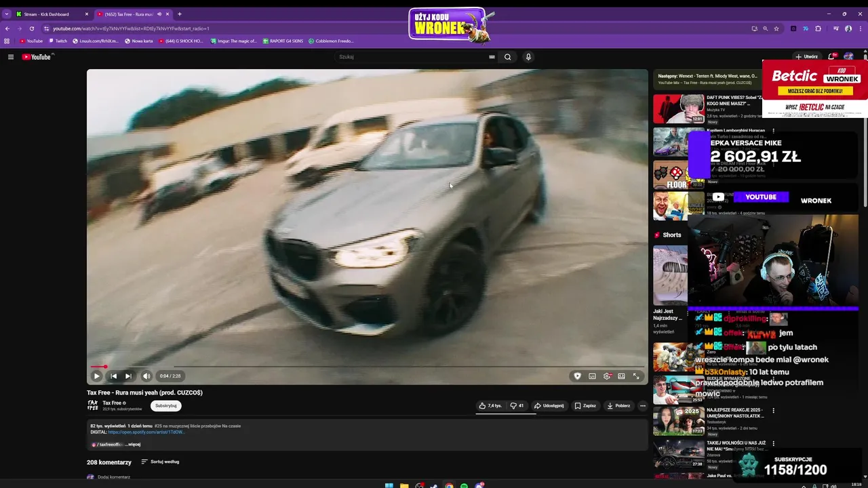
Task: Mute the video with speaker icon
Action: (x=146, y=376)
